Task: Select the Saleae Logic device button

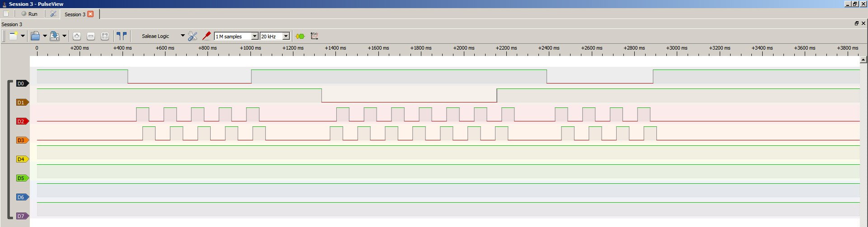Action: 156,36
